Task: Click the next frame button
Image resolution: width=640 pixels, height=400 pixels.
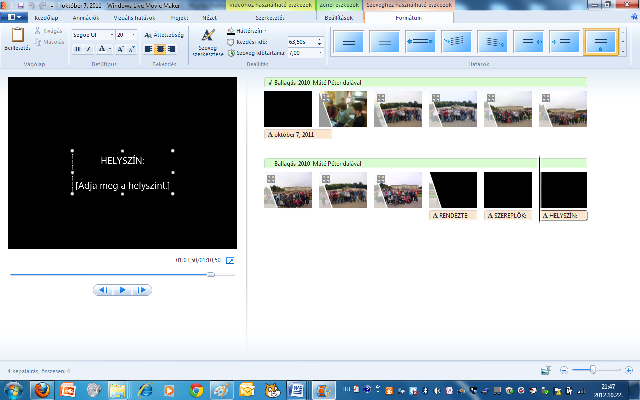Action: pos(142,290)
